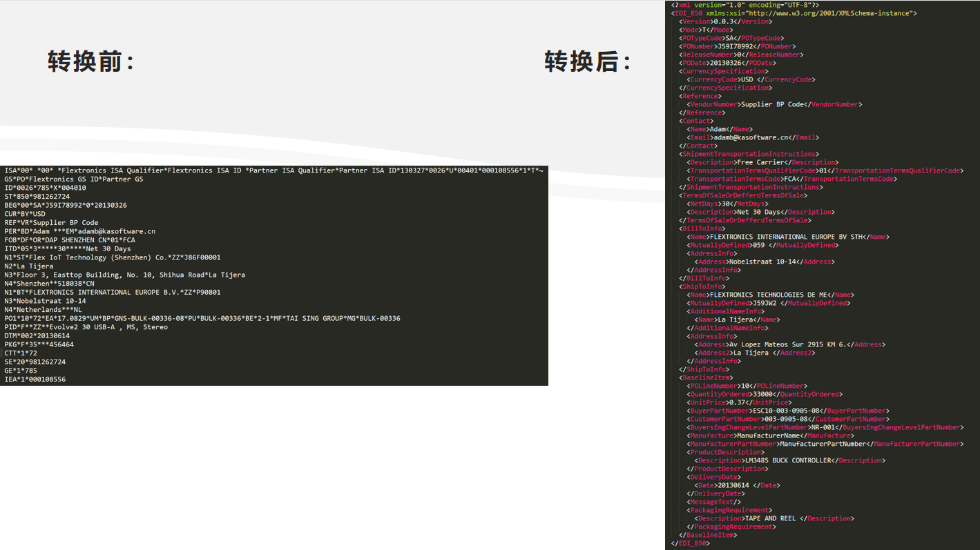Click the '<Email>adamb@kasoftware.cn</Email>' line
This screenshot has height=550, width=980.
tap(753, 137)
